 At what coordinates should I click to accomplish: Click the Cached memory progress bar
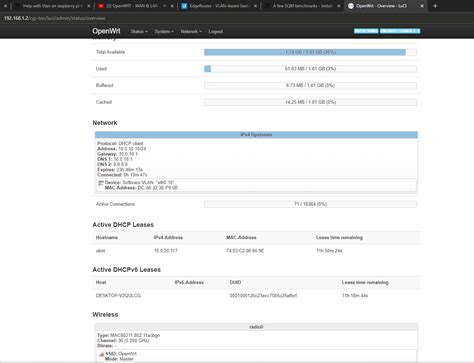310,102
